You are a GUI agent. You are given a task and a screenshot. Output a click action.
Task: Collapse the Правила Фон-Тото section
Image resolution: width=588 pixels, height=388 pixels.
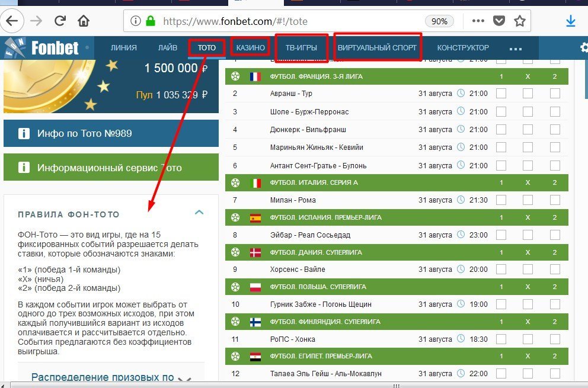199,213
